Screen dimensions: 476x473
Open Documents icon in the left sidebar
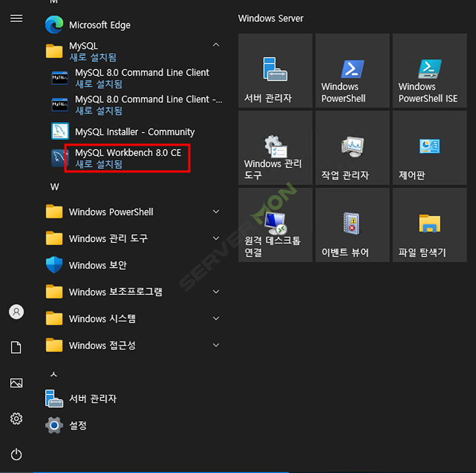tap(16, 347)
